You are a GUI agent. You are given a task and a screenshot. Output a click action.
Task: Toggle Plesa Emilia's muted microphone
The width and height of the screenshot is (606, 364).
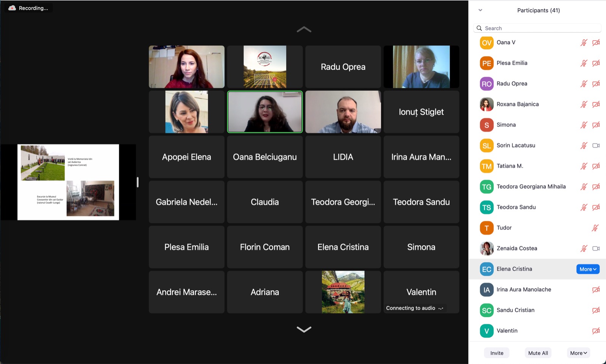pyautogui.click(x=584, y=63)
